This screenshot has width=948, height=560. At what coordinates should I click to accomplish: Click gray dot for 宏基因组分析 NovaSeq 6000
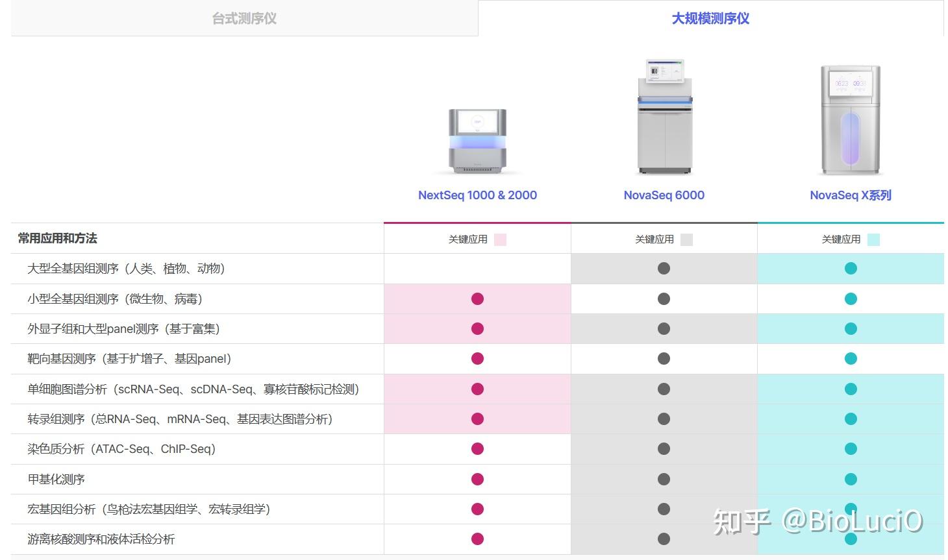[x=664, y=509]
